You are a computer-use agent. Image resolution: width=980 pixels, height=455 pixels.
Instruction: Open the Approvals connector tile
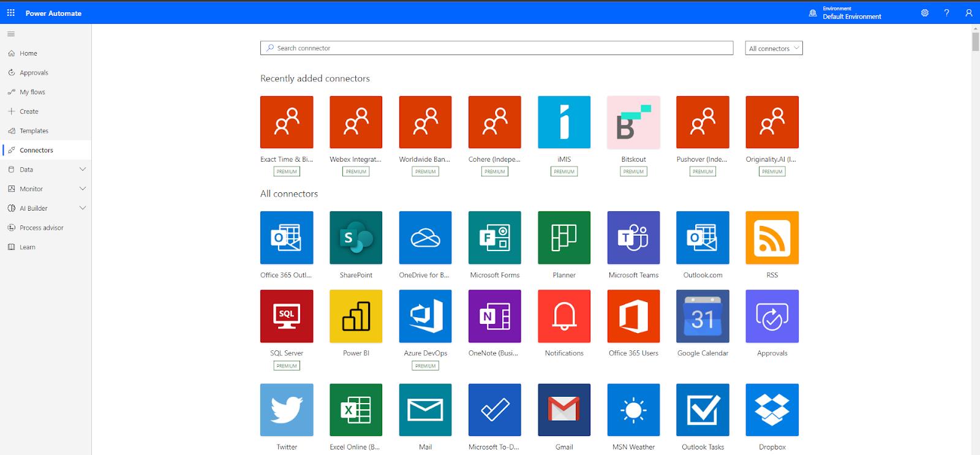772,316
